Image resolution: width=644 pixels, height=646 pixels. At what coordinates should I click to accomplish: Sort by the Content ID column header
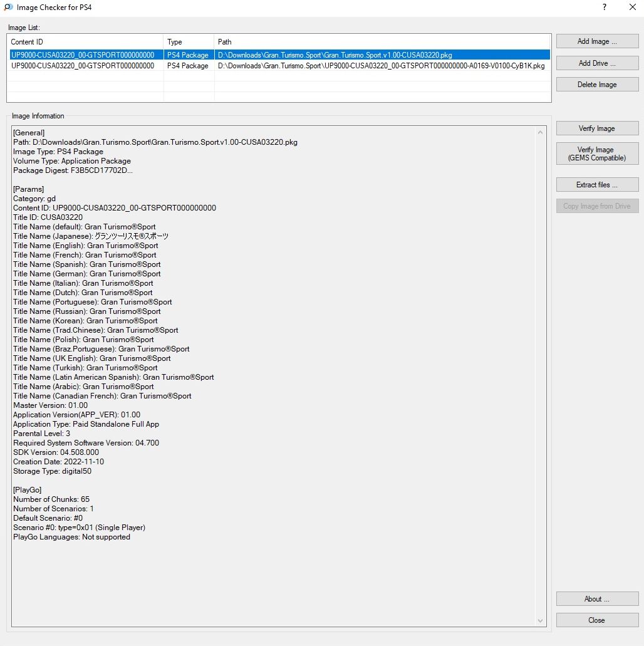tap(85, 41)
